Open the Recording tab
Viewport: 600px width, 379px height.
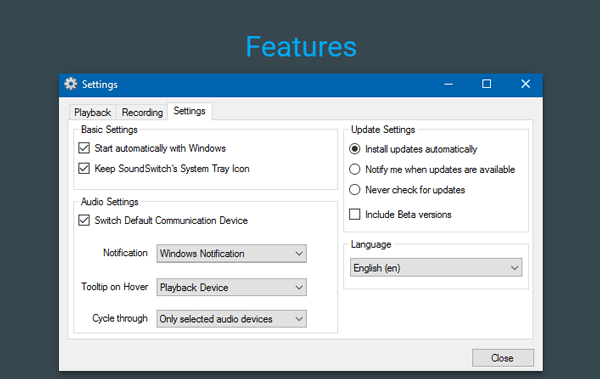pos(142,112)
